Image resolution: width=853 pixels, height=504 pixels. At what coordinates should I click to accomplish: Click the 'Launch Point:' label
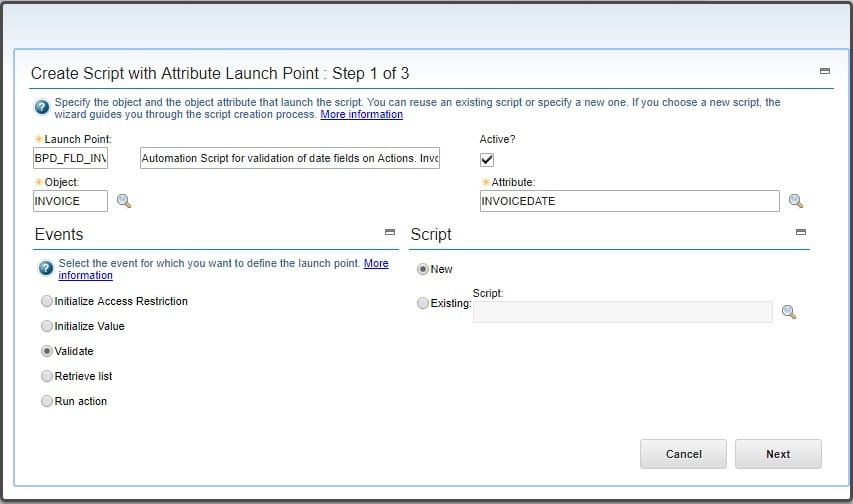coord(78,139)
